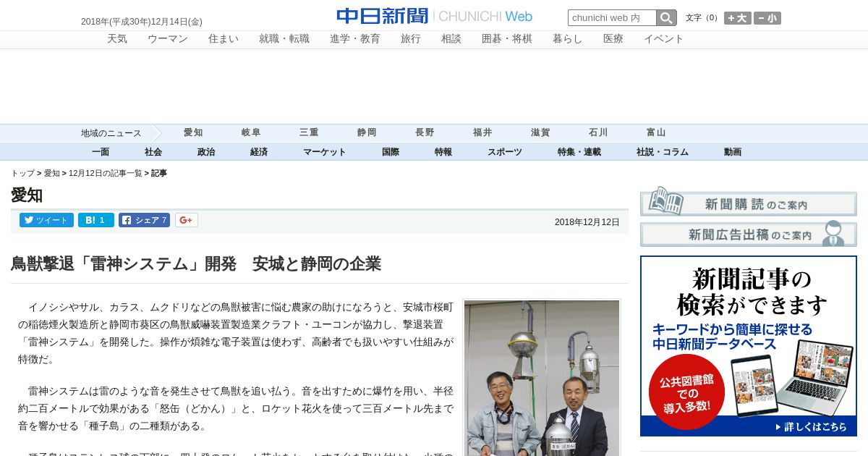This screenshot has height=456, width=868.
Task: Open the 新聞購読のご案内 banner
Action: point(749,203)
